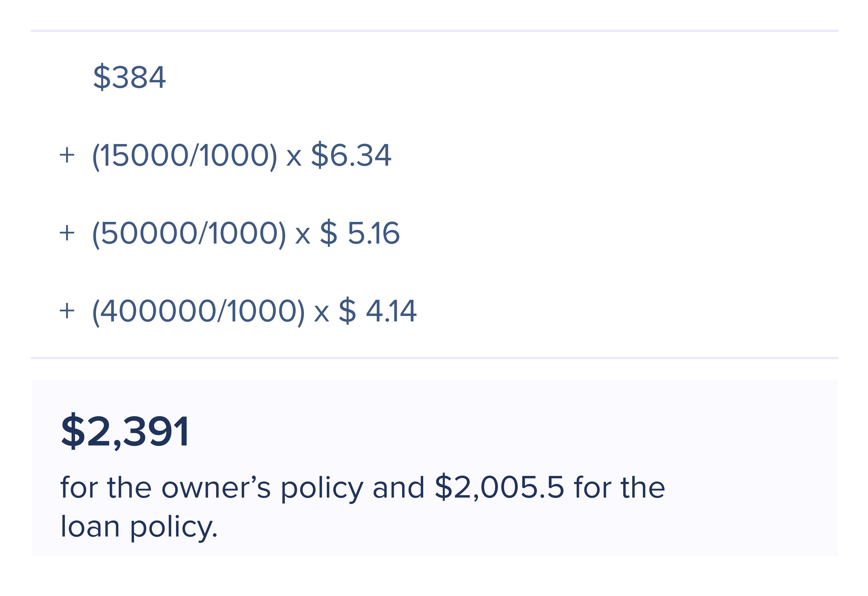
Task: Select the $2,005.5 loan policy amount
Action: pyautogui.click(x=499, y=487)
